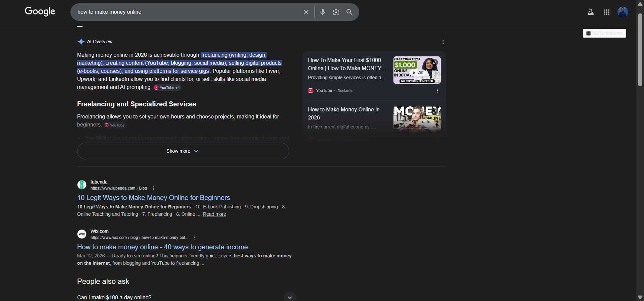
Task: Open options for first YouTube video card
Action: tap(437, 91)
